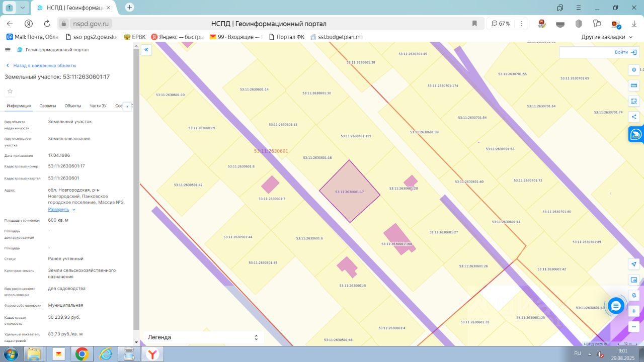
Task: Open the Yandex home button
Action: point(29,24)
